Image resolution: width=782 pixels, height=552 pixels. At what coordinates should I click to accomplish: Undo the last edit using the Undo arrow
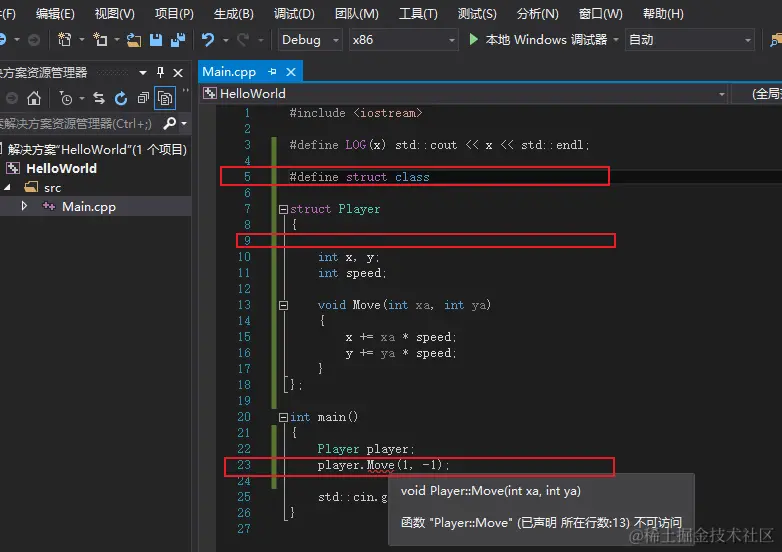[208, 39]
